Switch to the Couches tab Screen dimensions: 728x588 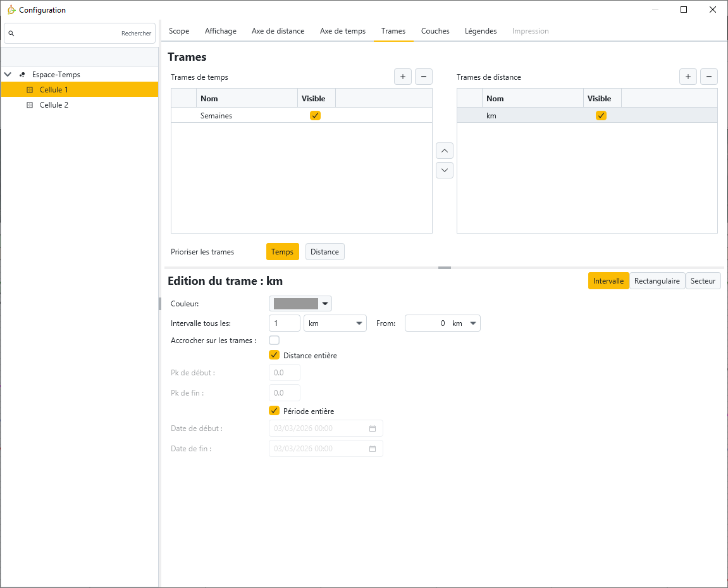435,31
